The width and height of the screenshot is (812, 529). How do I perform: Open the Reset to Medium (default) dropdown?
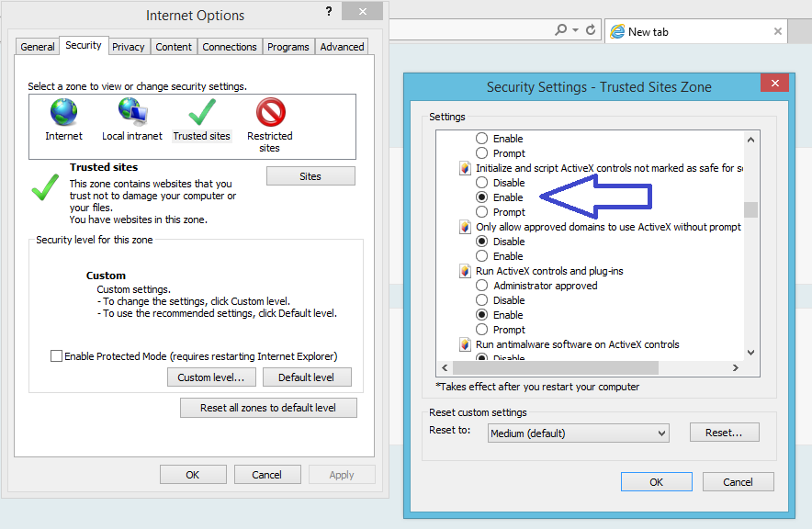click(x=579, y=433)
